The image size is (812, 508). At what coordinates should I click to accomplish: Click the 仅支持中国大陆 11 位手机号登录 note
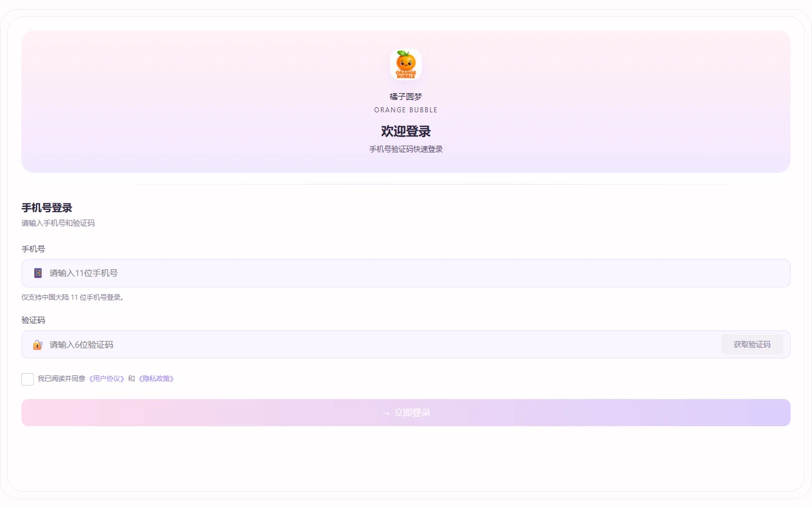pos(73,297)
